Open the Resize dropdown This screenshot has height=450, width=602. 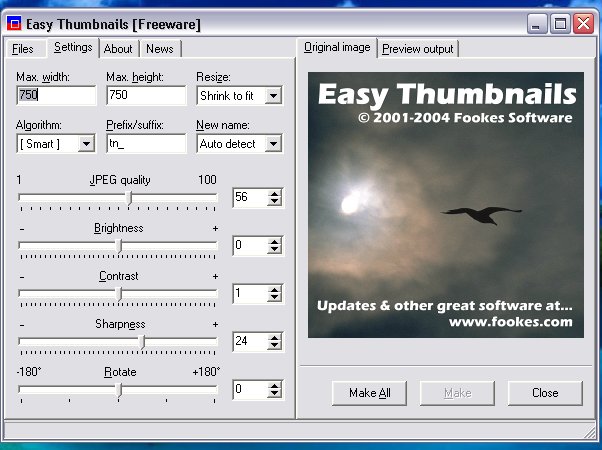coord(273,96)
